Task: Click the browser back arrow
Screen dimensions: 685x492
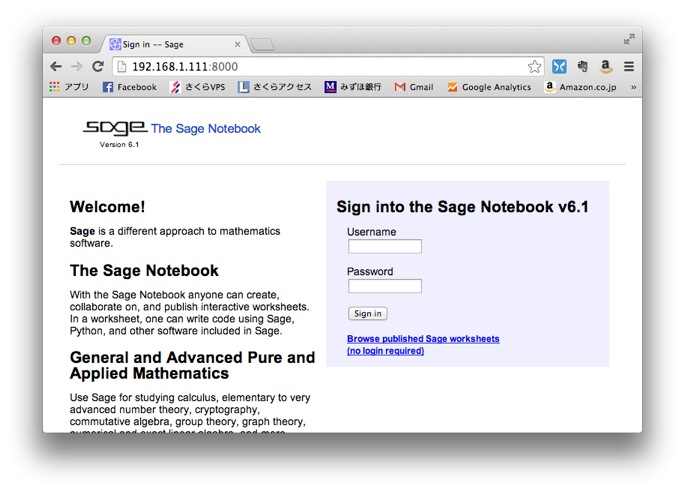Action: [56, 66]
